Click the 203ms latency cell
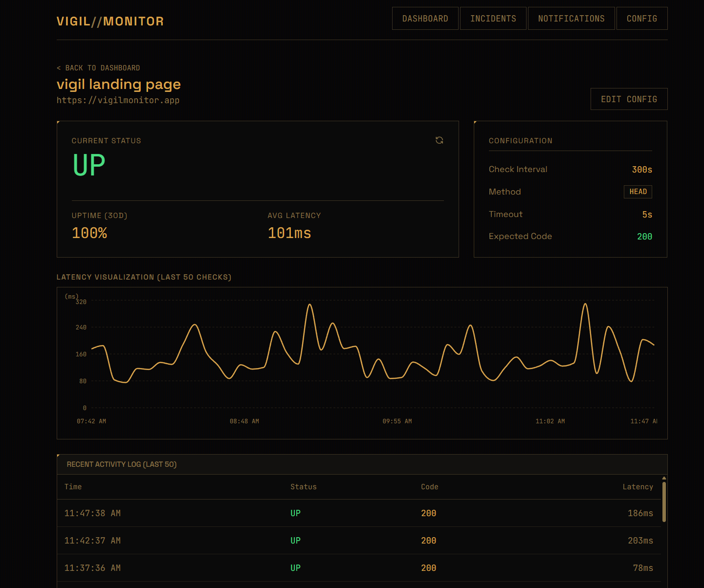The height and width of the screenshot is (588, 704). pos(640,541)
